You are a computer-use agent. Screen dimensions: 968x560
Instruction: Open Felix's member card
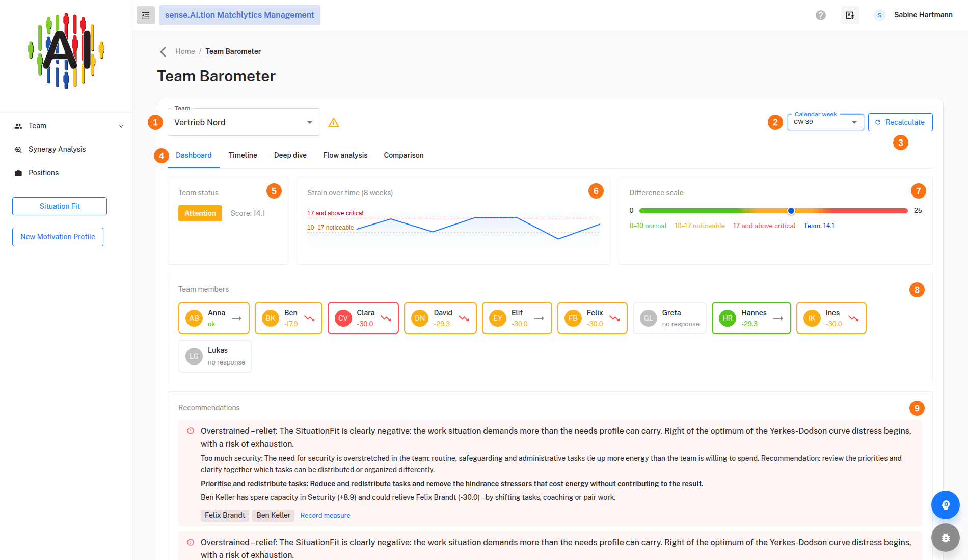[593, 318]
